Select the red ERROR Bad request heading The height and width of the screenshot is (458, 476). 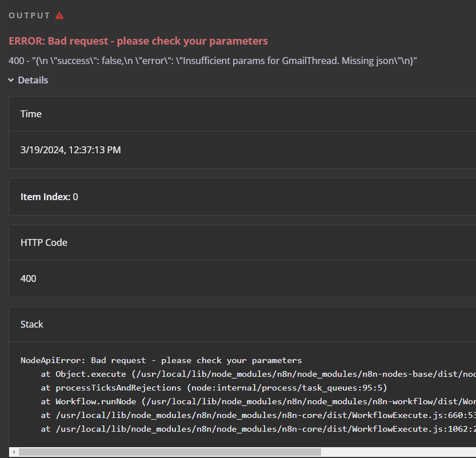click(x=138, y=41)
